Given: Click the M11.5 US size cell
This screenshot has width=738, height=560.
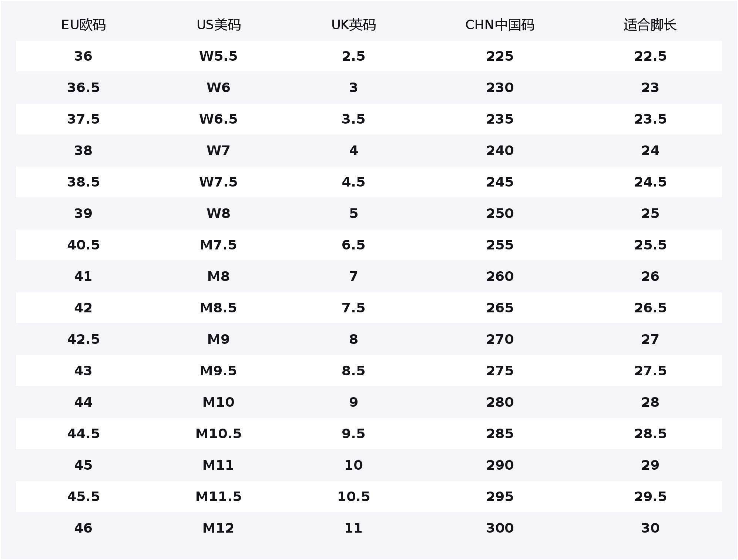Looking at the screenshot, I should coord(218,497).
